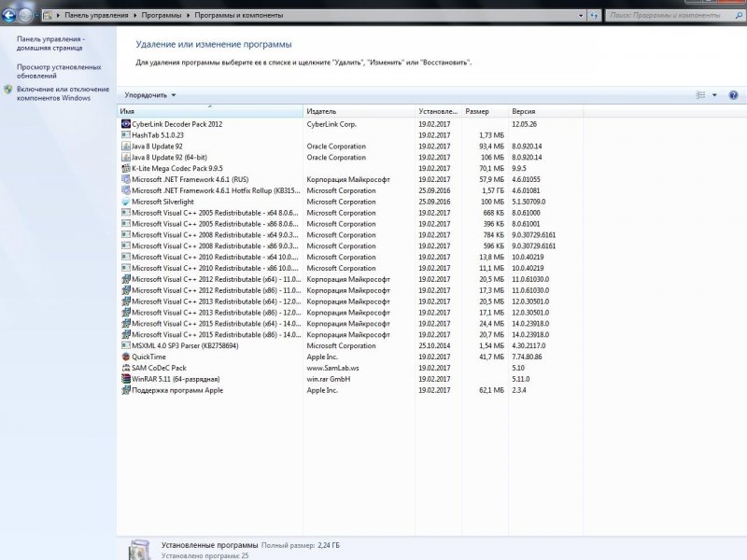Open the help question mark icon
Image resolution: width=747 pixels, height=560 pixels.
pos(733,95)
